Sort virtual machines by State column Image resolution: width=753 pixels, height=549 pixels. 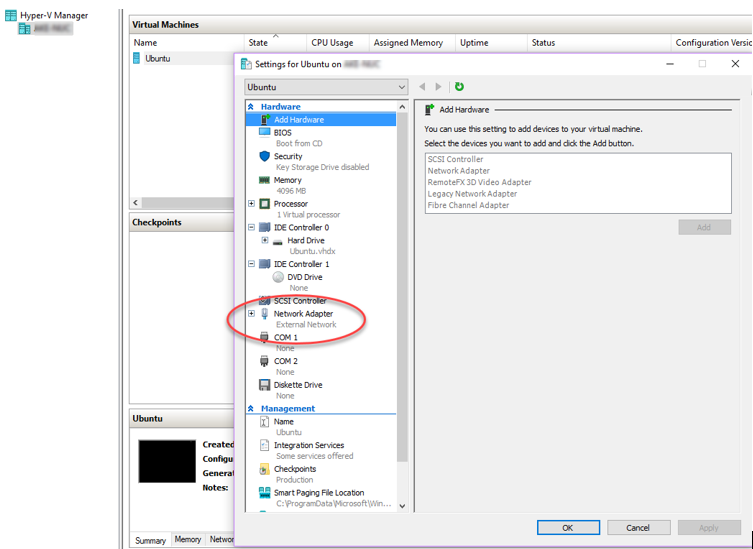coord(275,43)
